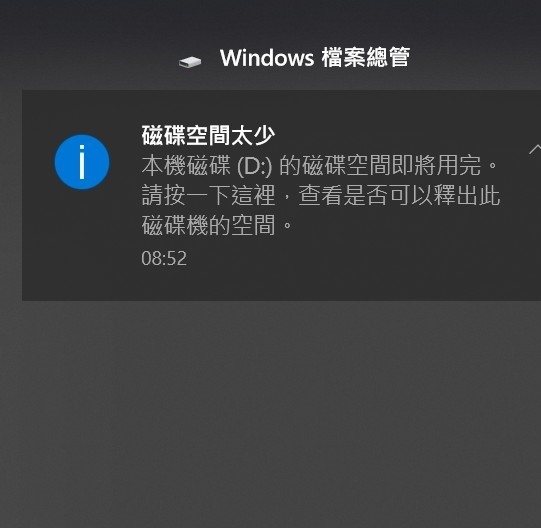The image size is (541, 528).
Task: Click 查看是否可以釋出此 in the message body
Action: pos(399,195)
